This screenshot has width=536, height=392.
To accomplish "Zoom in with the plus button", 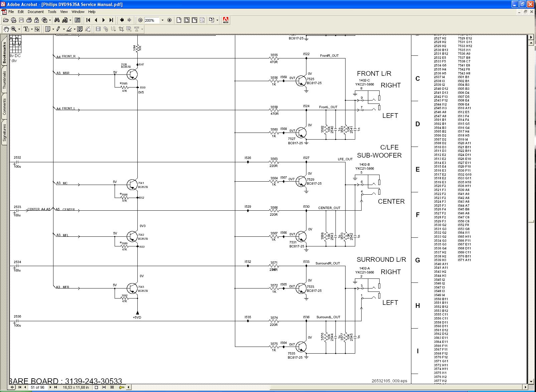I will (x=169, y=20).
